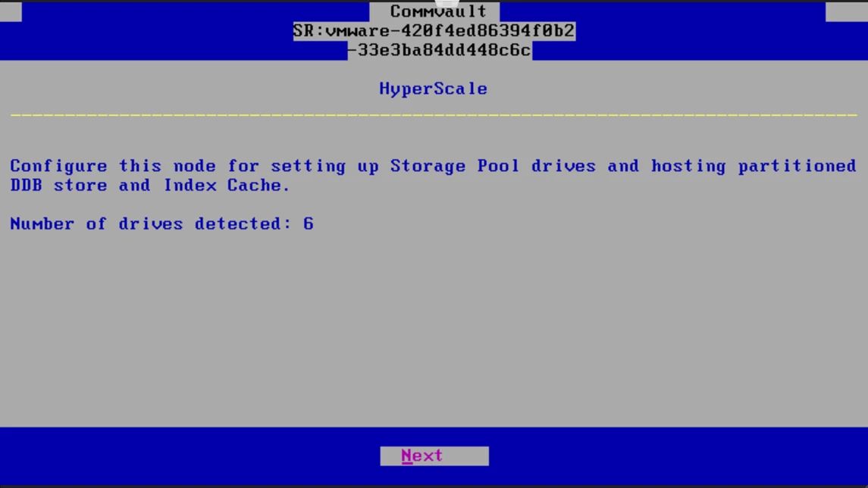Click the Commvault title text
Screen dimensions: 868x488
click(438, 11)
